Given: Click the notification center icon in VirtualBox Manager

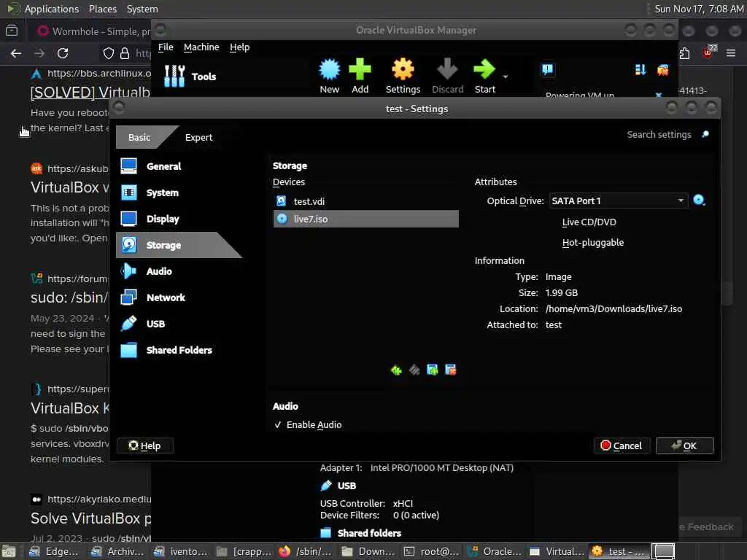Looking at the screenshot, I should (547, 70).
